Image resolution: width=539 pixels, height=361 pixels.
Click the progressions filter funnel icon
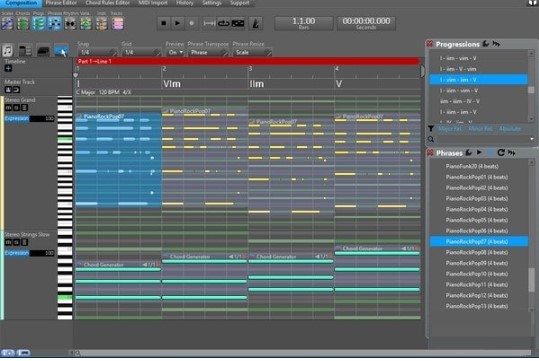click(431, 129)
